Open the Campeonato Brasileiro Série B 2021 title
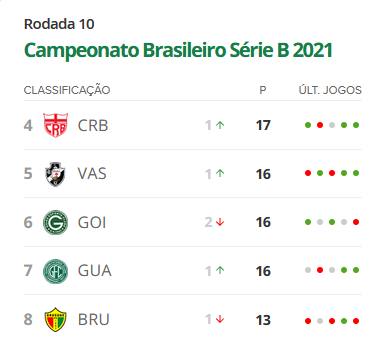 (178, 50)
